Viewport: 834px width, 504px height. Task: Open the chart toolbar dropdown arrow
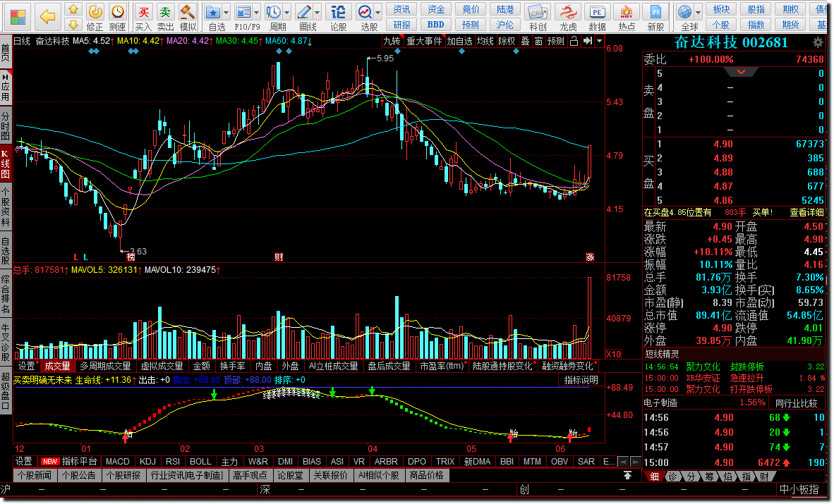(x=600, y=41)
